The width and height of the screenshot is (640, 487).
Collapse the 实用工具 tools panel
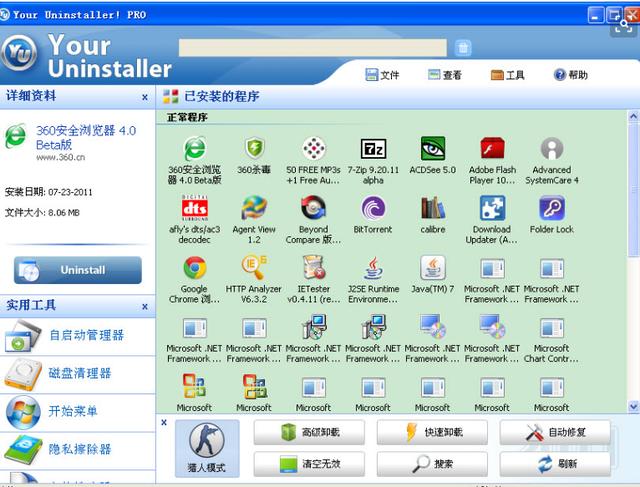[145, 305]
